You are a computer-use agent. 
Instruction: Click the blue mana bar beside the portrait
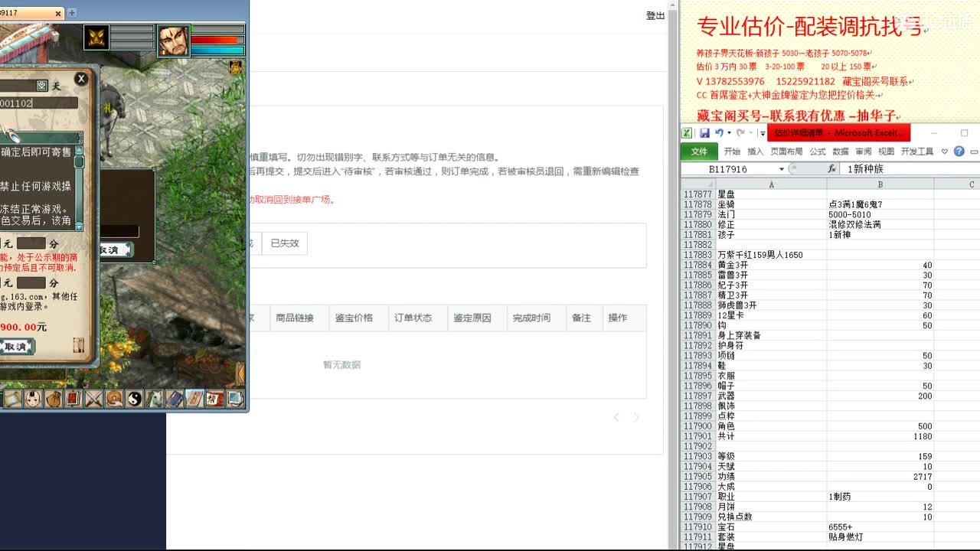pyautogui.click(x=217, y=51)
